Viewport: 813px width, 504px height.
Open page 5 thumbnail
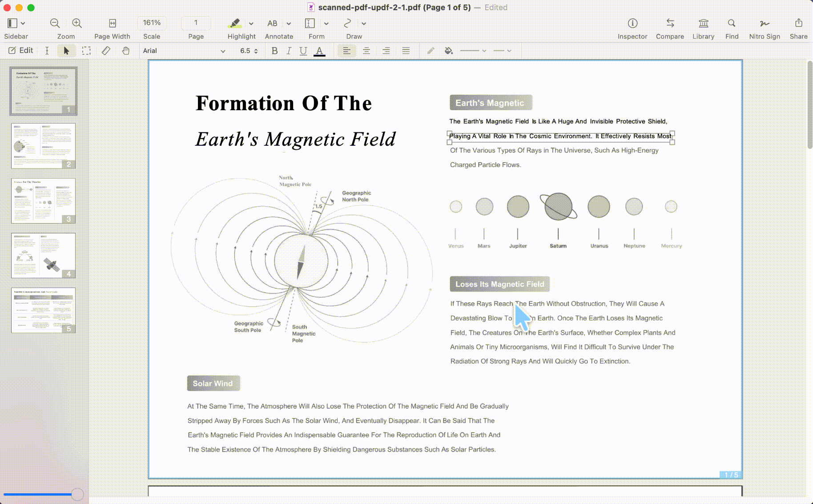[x=43, y=310]
